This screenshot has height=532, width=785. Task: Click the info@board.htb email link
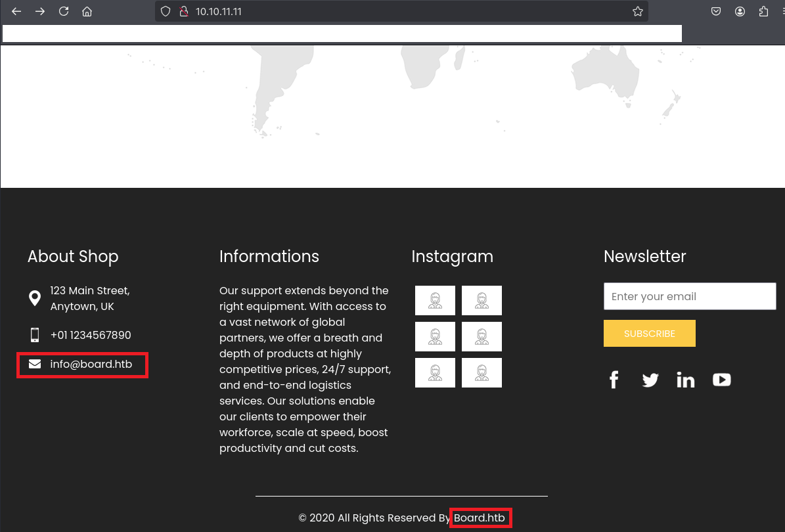[x=91, y=364]
